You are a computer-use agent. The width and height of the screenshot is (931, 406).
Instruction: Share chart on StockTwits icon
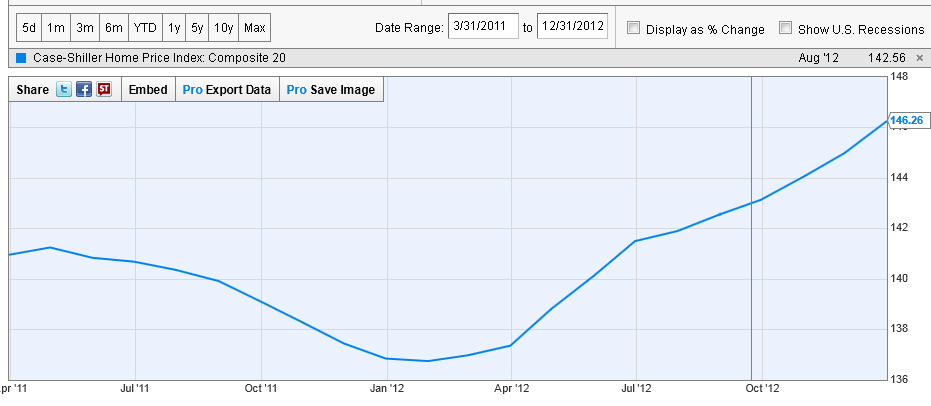tap(104, 90)
